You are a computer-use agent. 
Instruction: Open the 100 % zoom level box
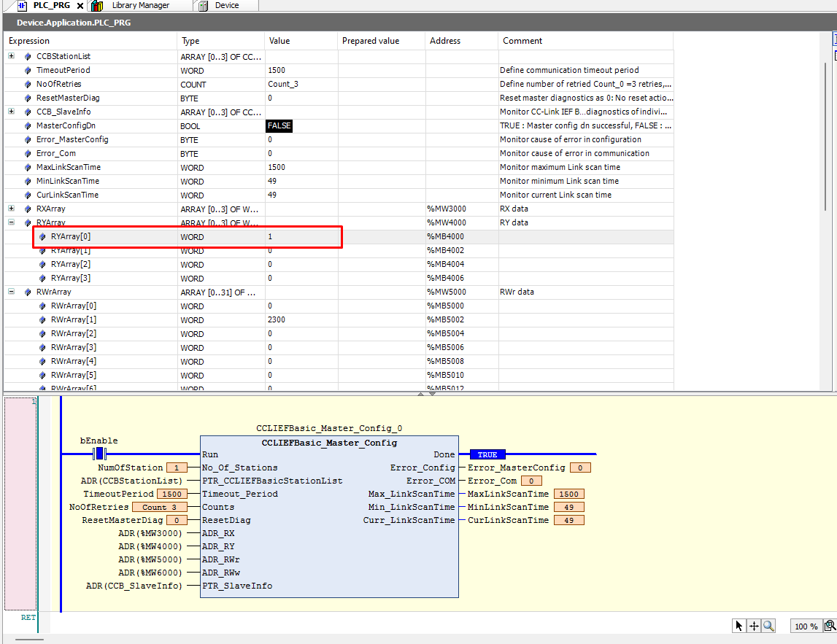[x=806, y=626]
